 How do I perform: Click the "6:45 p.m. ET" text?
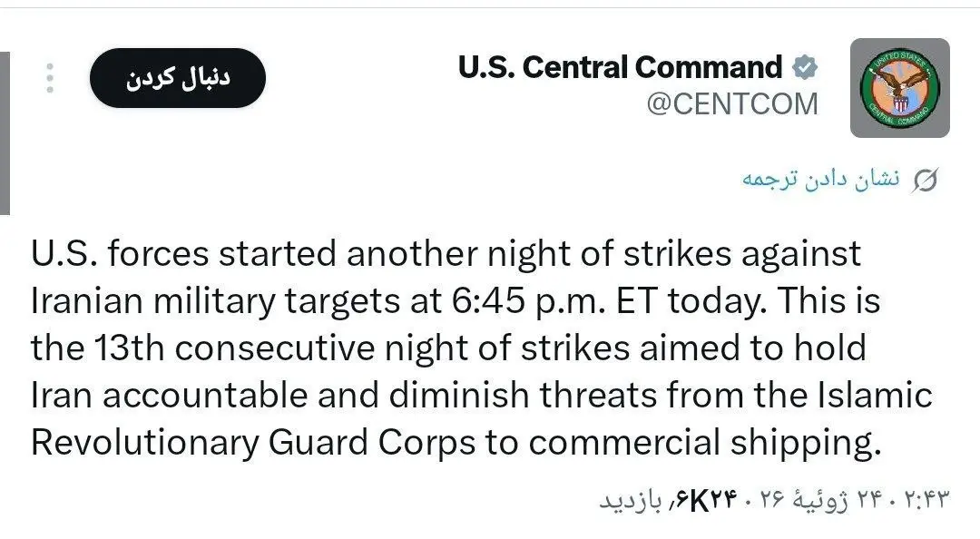point(554,300)
